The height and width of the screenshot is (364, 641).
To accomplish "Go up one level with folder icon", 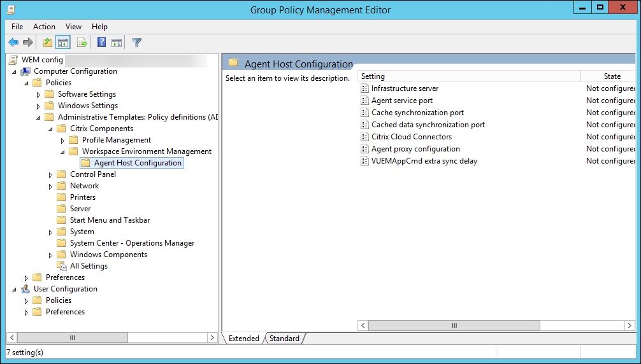I will point(47,43).
